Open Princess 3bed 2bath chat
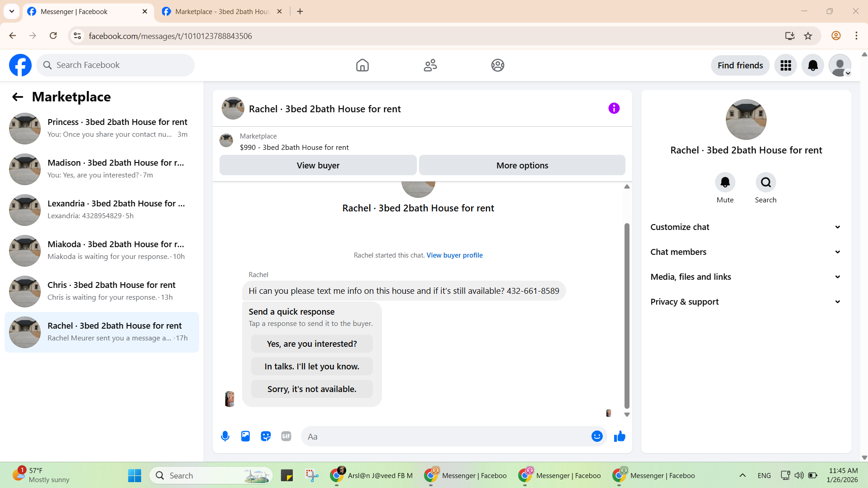This screenshot has height=488, width=868. click(x=102, y=129)
